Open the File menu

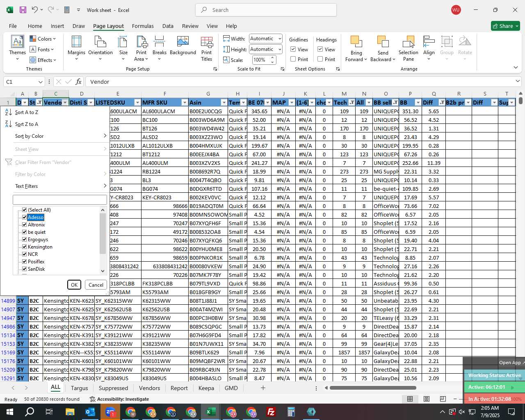tap(13, 26)
